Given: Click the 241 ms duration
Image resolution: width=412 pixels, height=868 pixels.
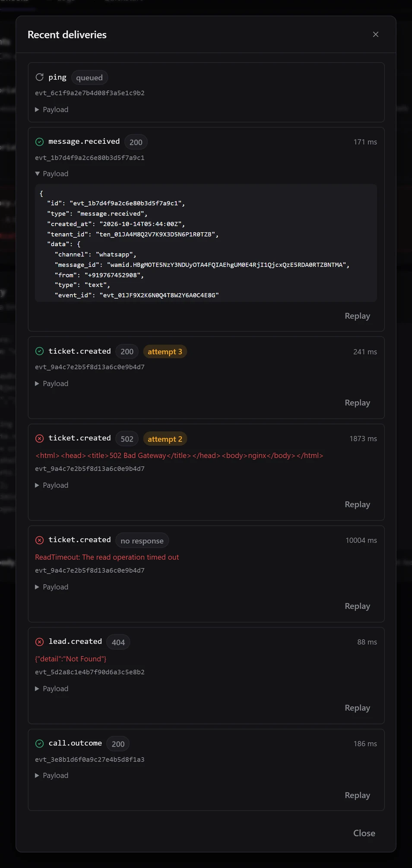Looking at the screenshot, I should (365, 352).
